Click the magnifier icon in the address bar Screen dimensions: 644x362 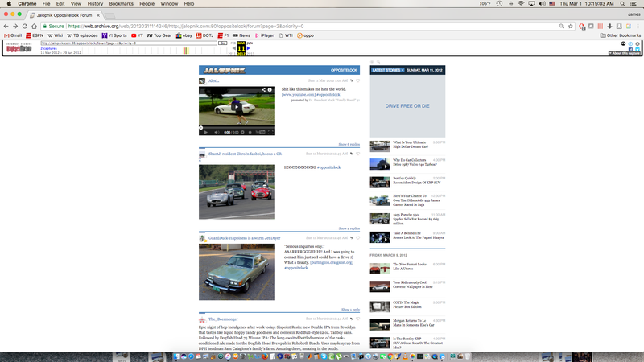pyautogui.click(x=561, y=26)
